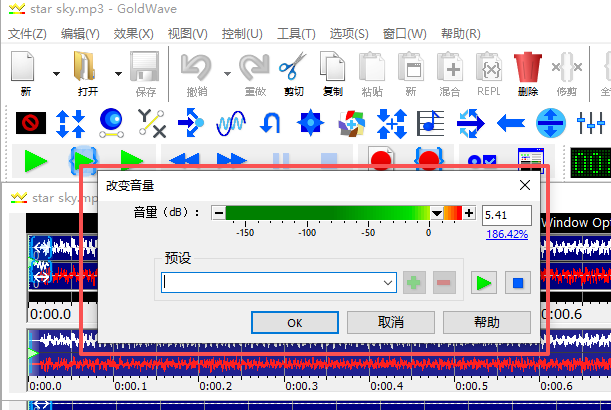The image size is (611, 410).
Task: Open the 控制(U) menu
Action: coord(242,34)
